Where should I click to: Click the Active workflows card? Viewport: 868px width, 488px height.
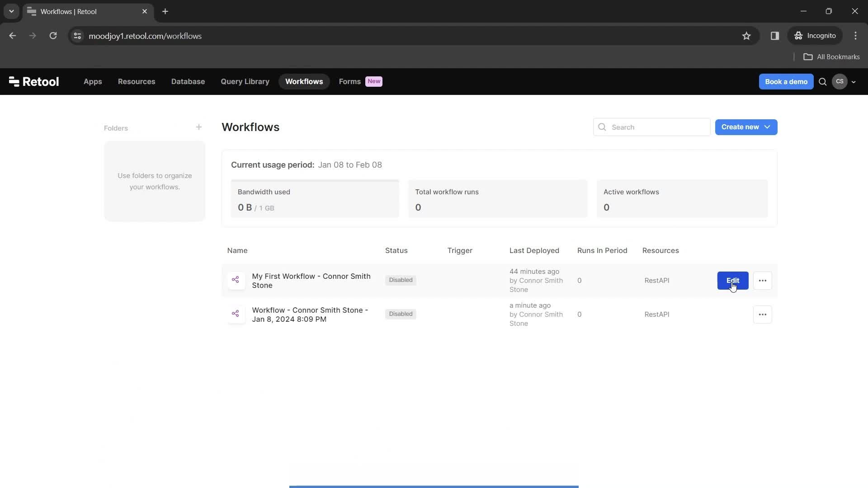(x=682, y=199)
